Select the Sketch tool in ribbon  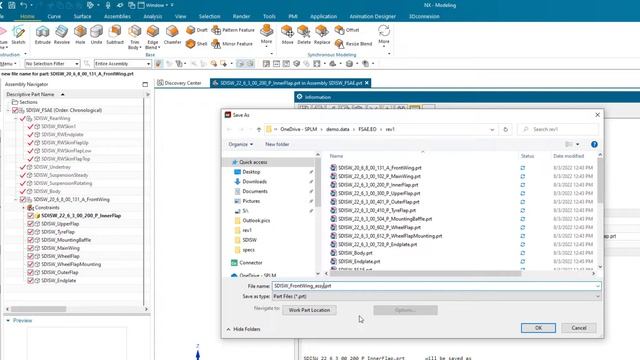click(18, 35)
